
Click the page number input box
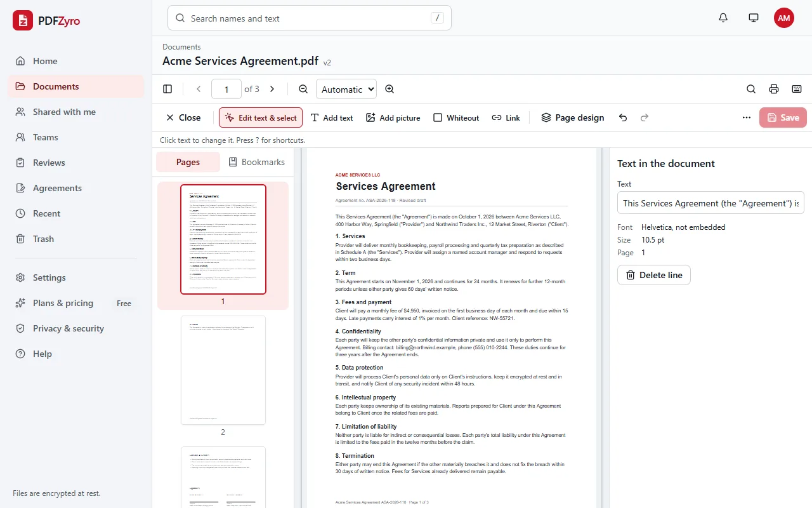pyautogui.click(x=226, y=90)
